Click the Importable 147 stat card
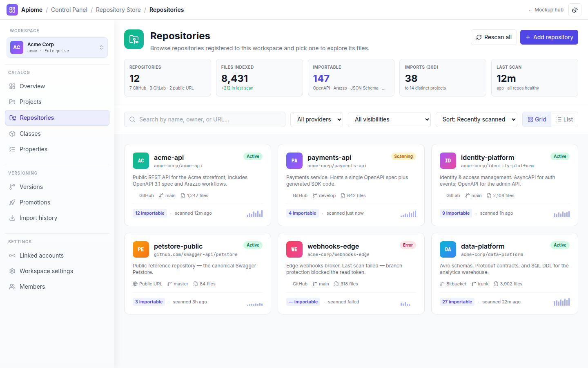 pos(351,78)
